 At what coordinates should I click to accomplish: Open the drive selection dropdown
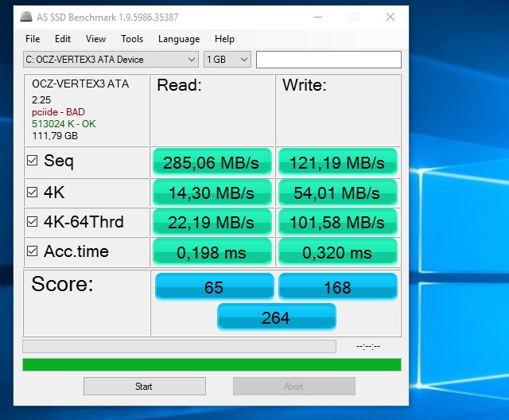point(111,60)
